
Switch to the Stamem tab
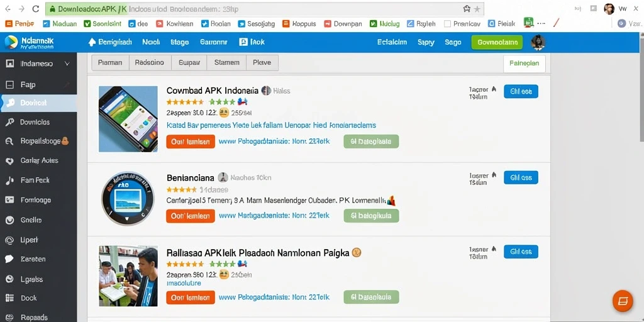pyautogui.click(x=226, y=63)
